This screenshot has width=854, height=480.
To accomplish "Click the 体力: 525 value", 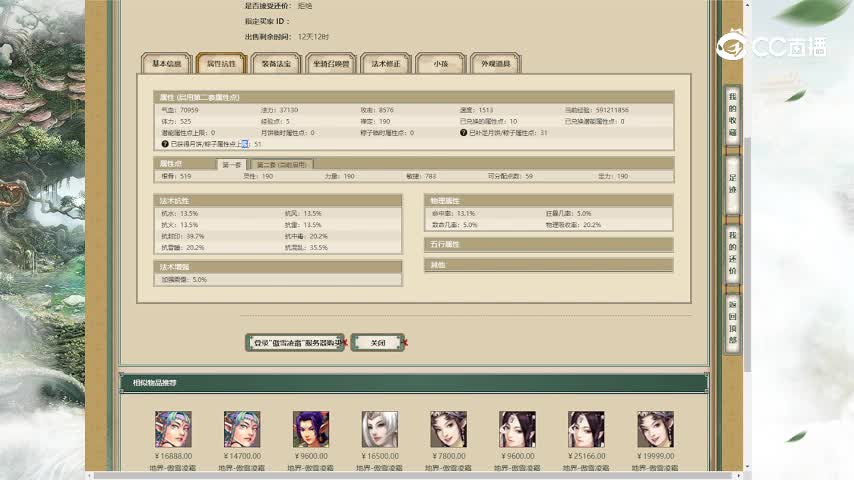I will coord(176,121).
